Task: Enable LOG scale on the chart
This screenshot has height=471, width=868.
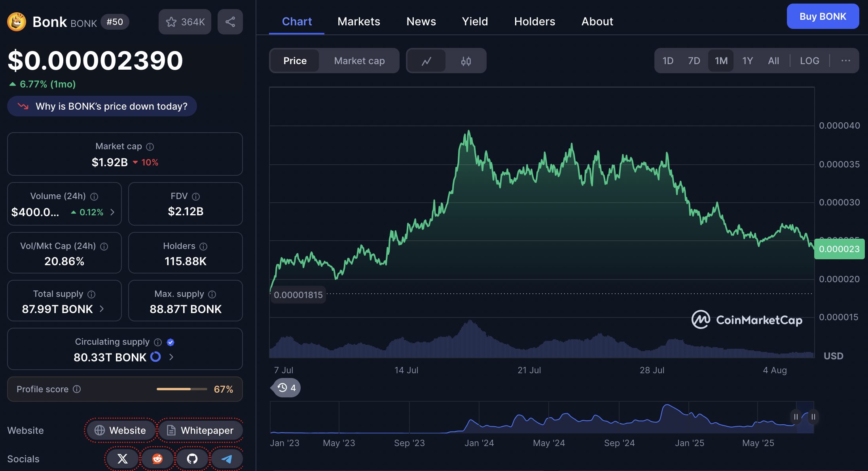Action: coord(809,61)
